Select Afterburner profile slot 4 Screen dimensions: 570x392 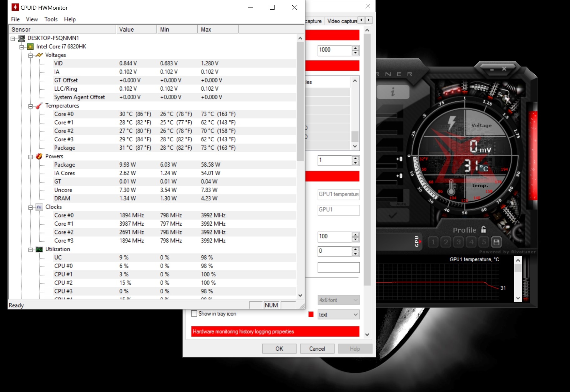click(472, 242)
